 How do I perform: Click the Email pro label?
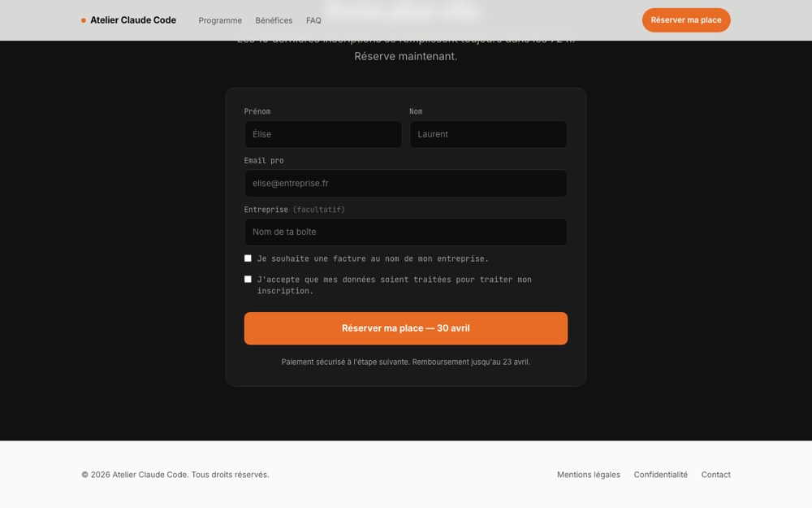point(264,161)
